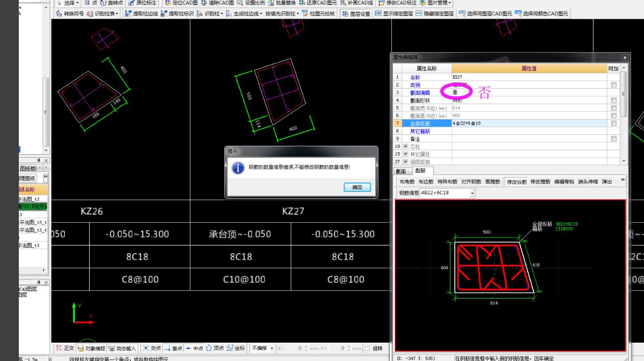Open 不偏移 offset mode dropdown
644x361 pixels.
[x=272, y=348]
